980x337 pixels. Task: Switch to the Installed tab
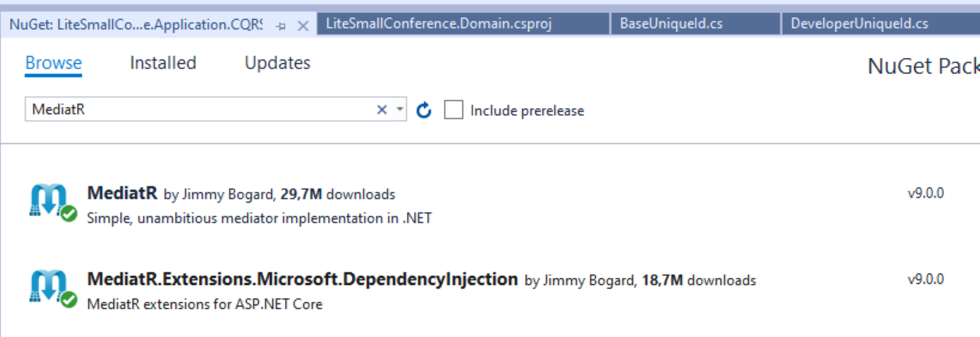(163, 63)
